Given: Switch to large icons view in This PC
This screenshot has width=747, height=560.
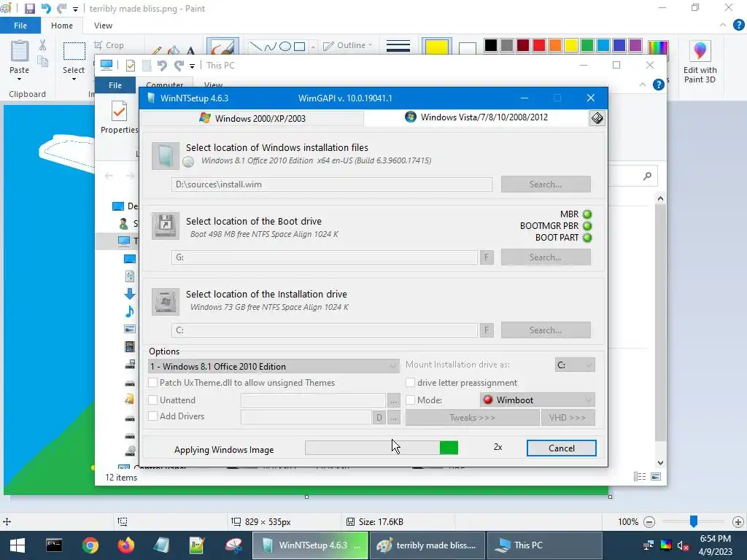Looking at the screenshot, I should [656, 477].
